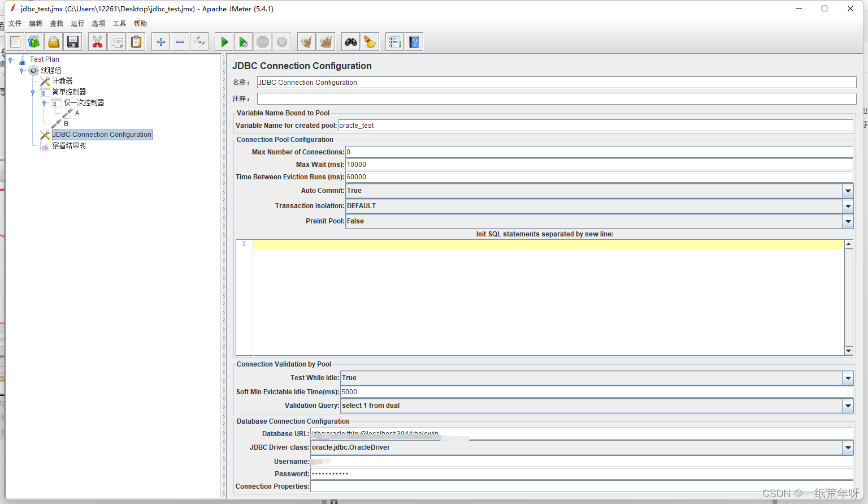The image size is (868, 504).
Task: Save the test plan with floppy icon
Action: (73, 42)
